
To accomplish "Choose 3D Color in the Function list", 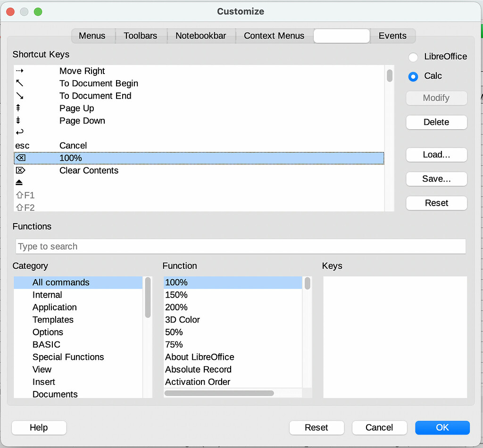I will [x=183, y=319].
